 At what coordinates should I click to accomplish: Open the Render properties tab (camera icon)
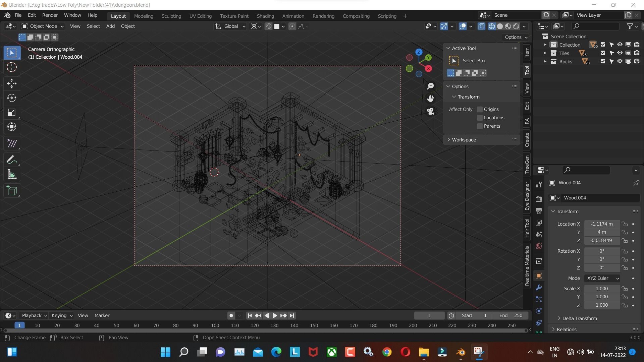[x=539, y=198]
